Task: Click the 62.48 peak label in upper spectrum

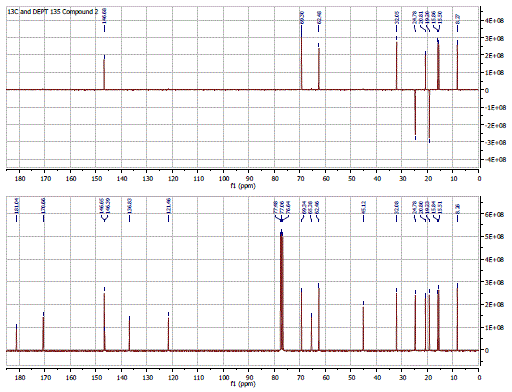Action: click(319, 17)
